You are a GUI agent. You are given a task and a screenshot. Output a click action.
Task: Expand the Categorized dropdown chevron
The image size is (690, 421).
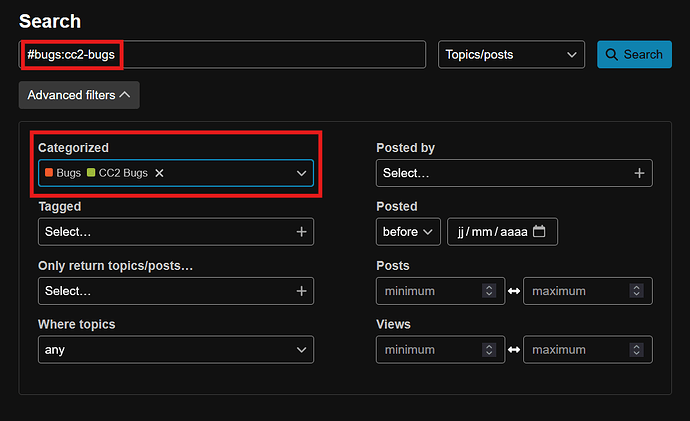click(301, 173)
